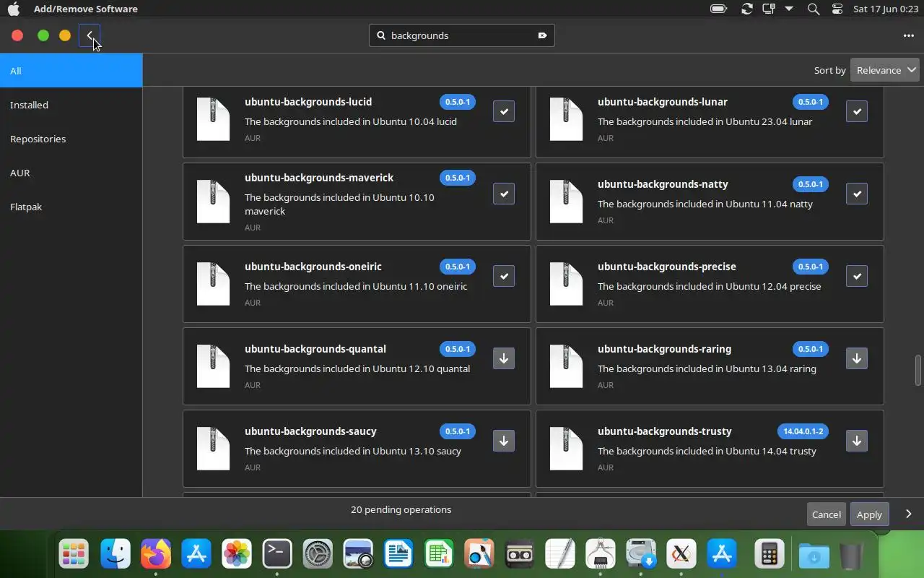924x578 pixels.
Task: Click the package list vertical scrollbar
Action: 918,371
